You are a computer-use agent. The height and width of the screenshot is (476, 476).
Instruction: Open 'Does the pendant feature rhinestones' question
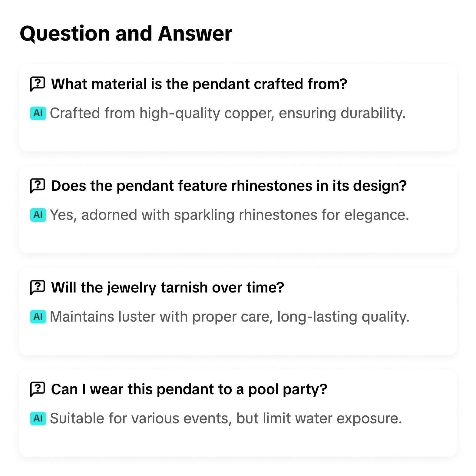click(229, 186)
